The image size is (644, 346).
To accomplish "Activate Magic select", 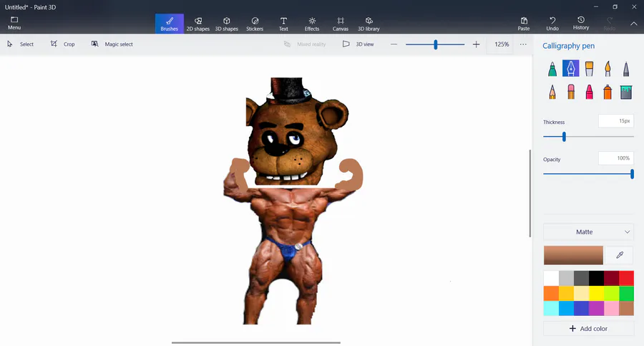I will (x=112, y=44).
